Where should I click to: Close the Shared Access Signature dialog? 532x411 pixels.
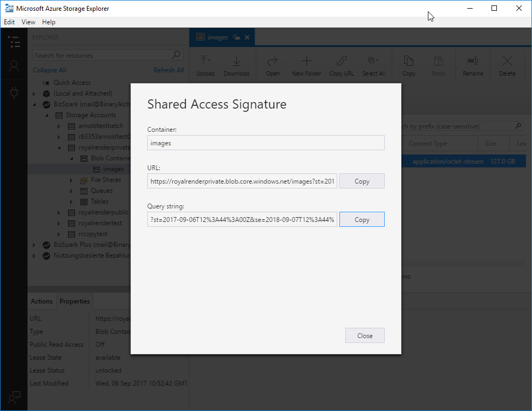tap(365, 335)
